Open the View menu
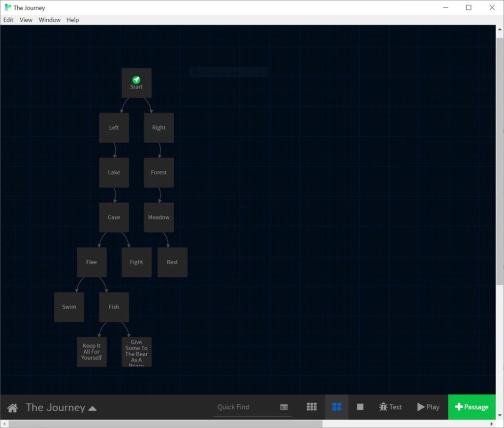The height and width of the screenshot is (428, 504). coord(26,20)
